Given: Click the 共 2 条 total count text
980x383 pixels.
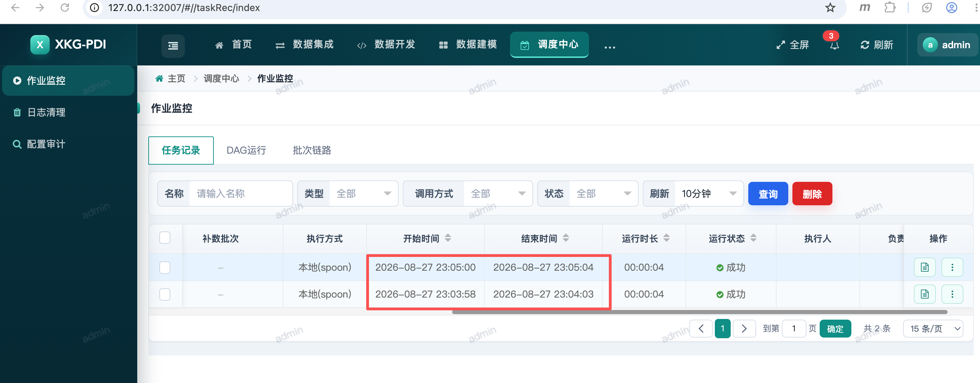Looking at the screenshot, I should (877, 329).
